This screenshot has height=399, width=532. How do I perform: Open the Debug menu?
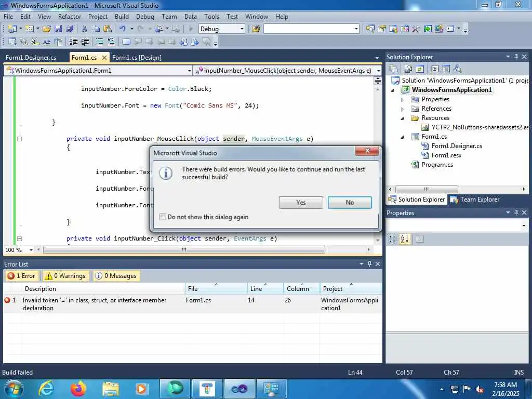[145, 16]
